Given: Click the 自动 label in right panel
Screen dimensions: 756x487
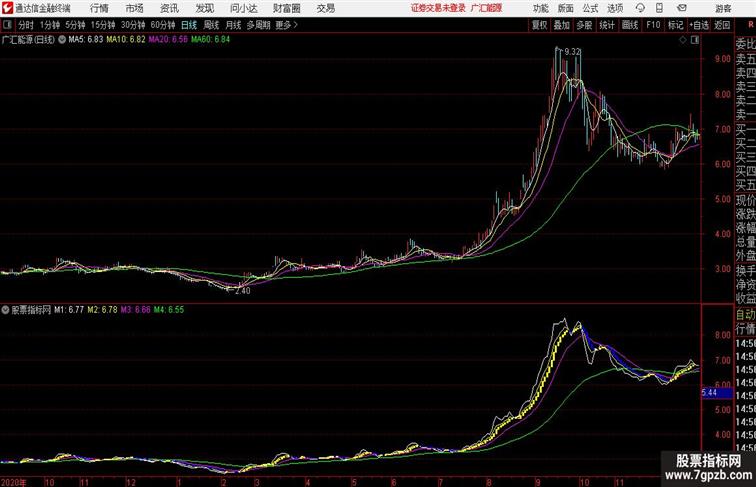Looking at the screenshot, I should coord(745,314).
